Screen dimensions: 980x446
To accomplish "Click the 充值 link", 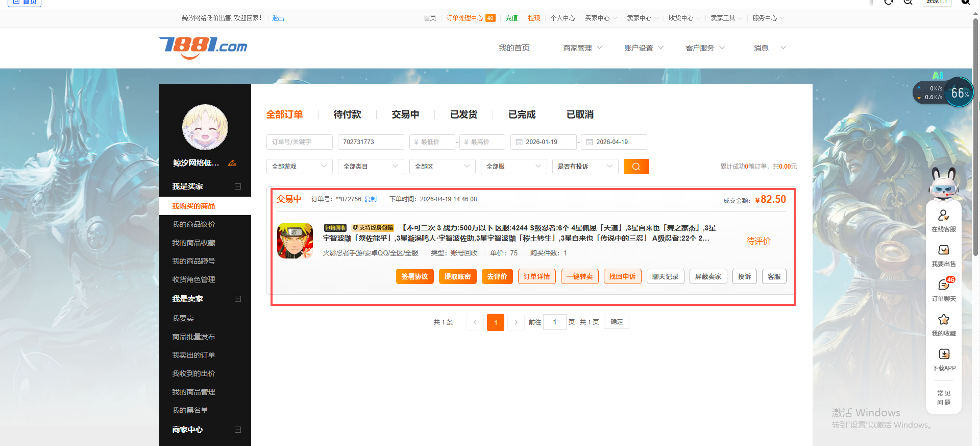I will tap(511, 18).
